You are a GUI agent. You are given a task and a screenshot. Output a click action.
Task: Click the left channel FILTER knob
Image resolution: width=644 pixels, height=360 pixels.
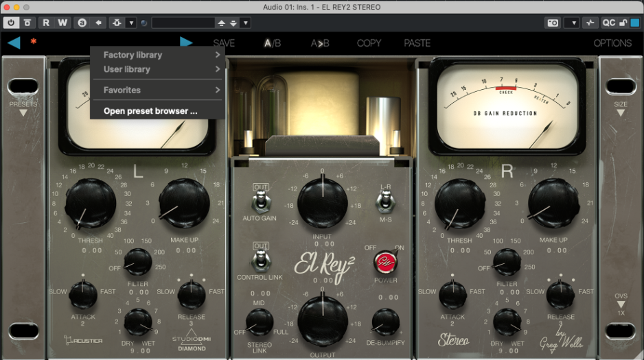pyautogui.click(x=137, y=262)
